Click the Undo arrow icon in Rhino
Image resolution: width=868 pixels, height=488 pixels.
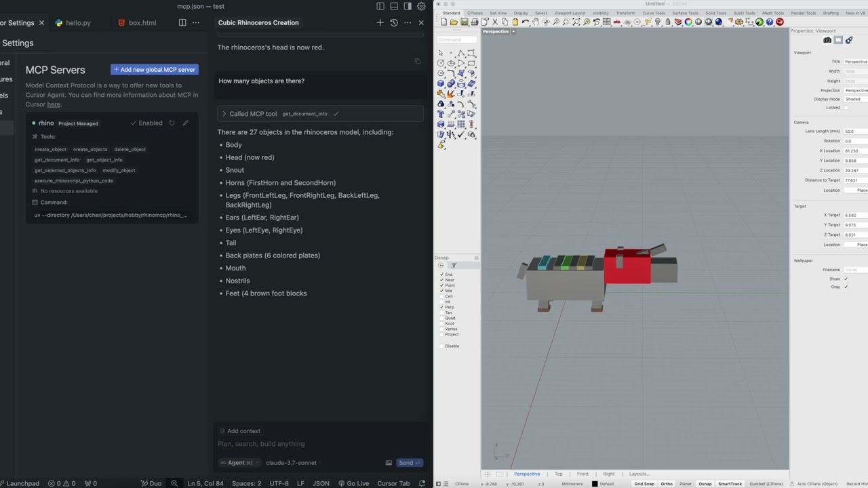(x=526, y=22)
